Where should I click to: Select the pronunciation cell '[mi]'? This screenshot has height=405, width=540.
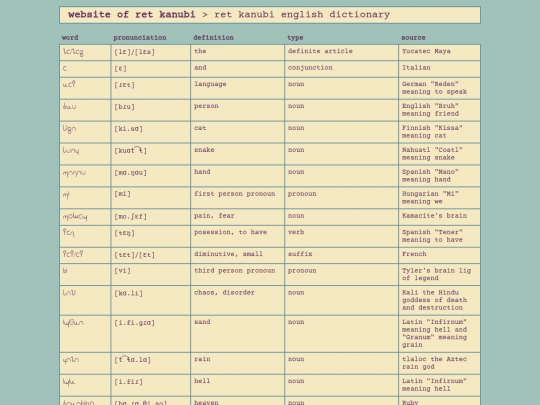tap(150, 198)
